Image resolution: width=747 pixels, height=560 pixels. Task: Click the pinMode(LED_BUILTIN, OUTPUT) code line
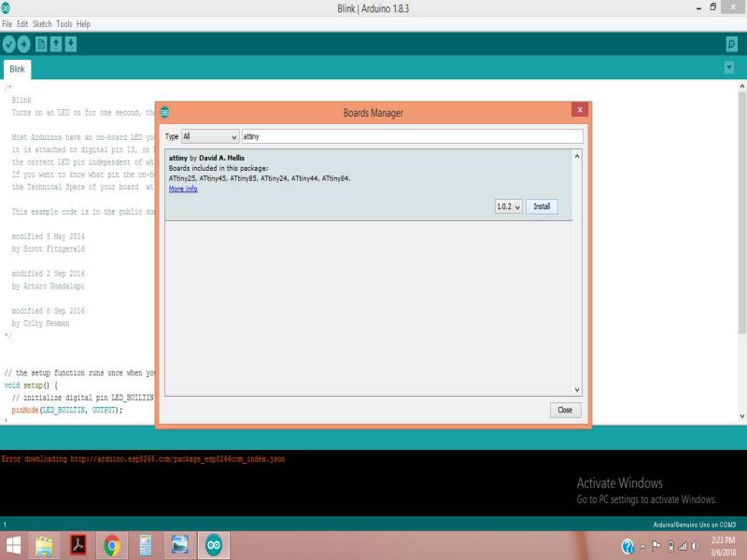click(67, 410)
